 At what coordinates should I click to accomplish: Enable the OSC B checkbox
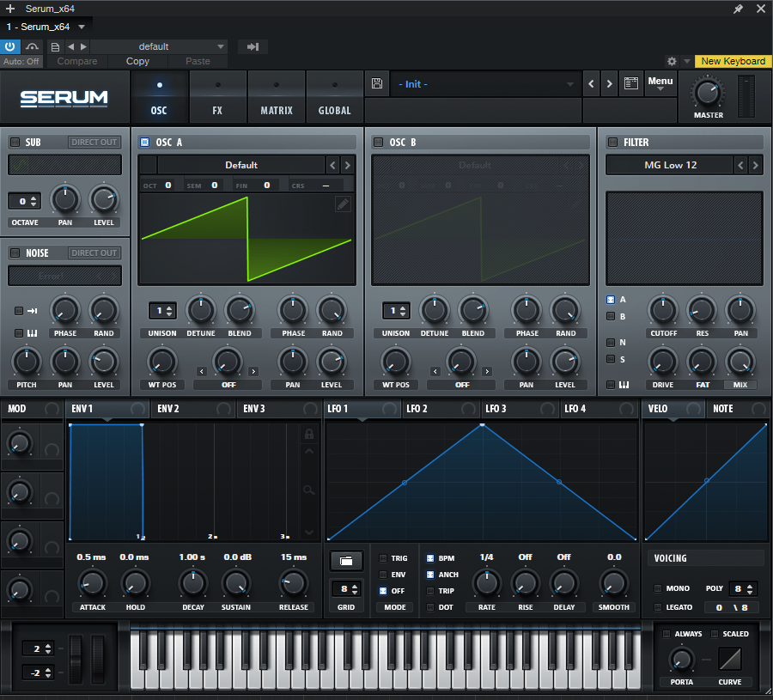click(379, 142)
